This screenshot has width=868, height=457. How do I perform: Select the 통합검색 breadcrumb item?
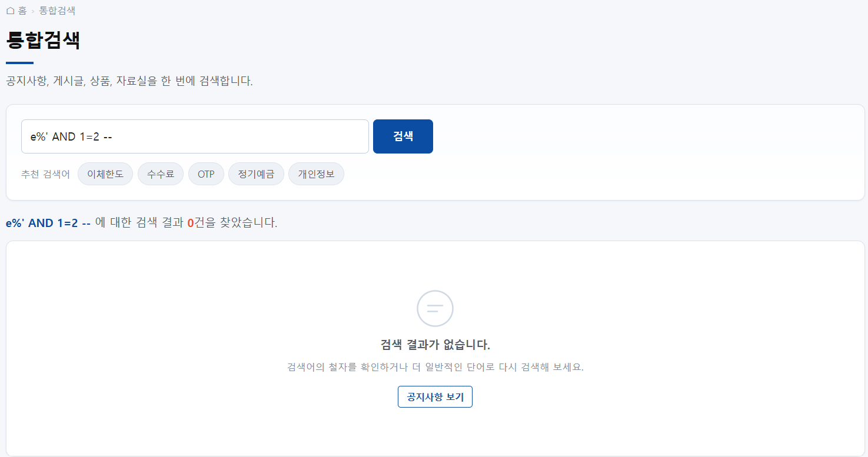pos(57,11)
